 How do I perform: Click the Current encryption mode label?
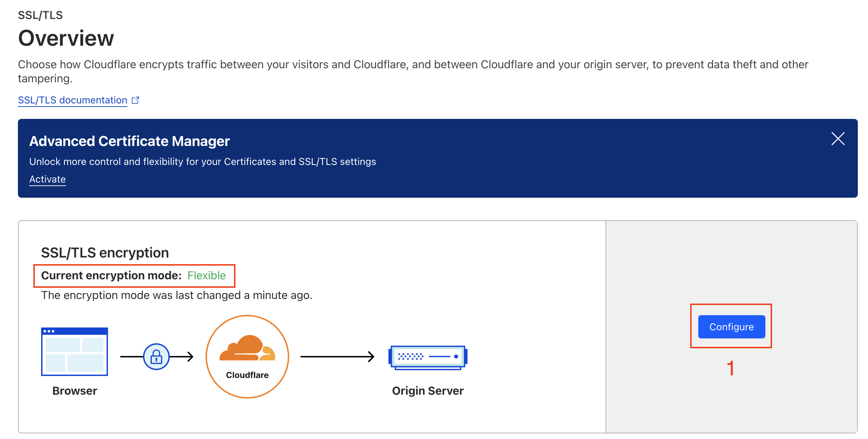[x=111, y=275]
